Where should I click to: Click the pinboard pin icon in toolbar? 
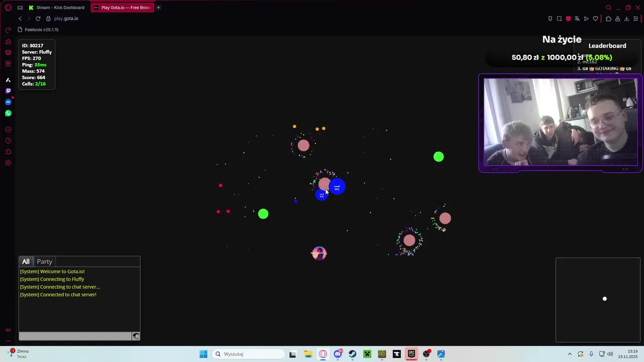pos(550,19)
